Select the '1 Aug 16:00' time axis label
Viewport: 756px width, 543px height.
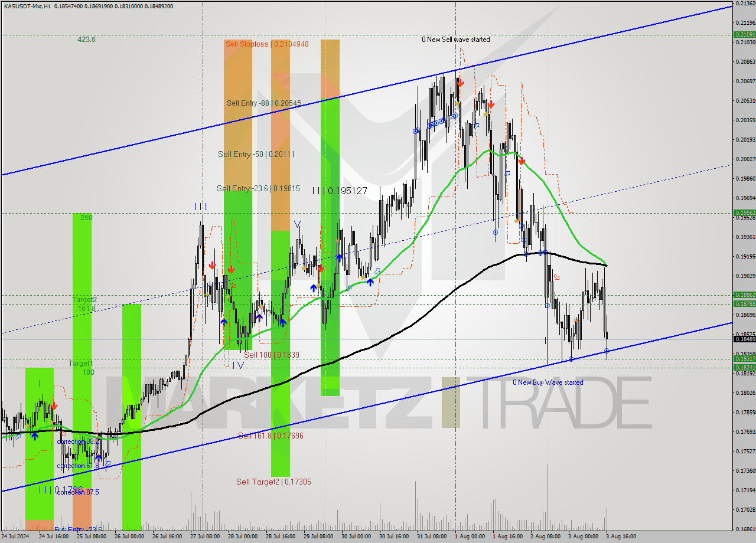[507, 537]
